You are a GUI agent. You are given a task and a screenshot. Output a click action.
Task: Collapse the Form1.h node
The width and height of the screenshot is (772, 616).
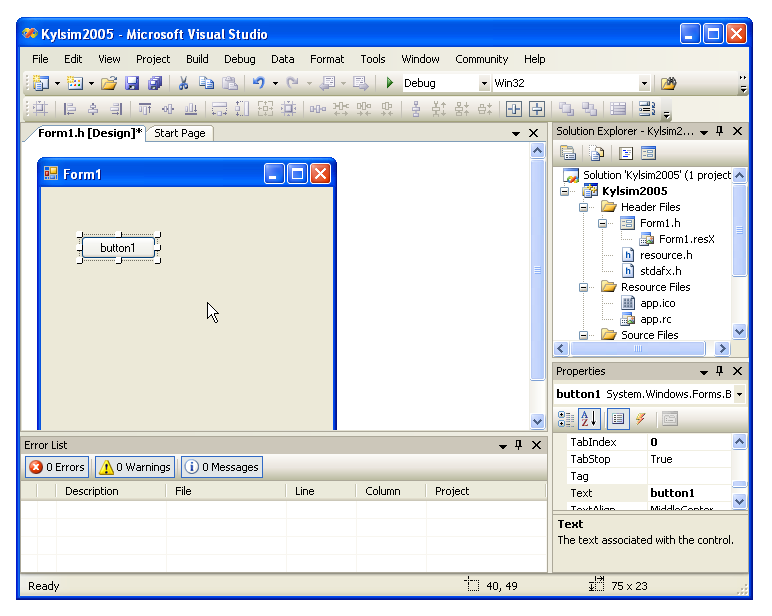(602, 224)
